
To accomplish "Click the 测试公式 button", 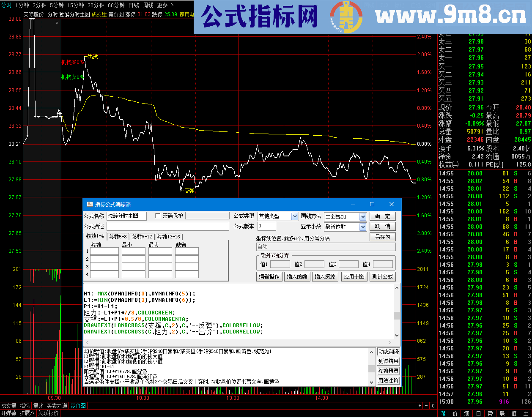I will click(382, 277).
